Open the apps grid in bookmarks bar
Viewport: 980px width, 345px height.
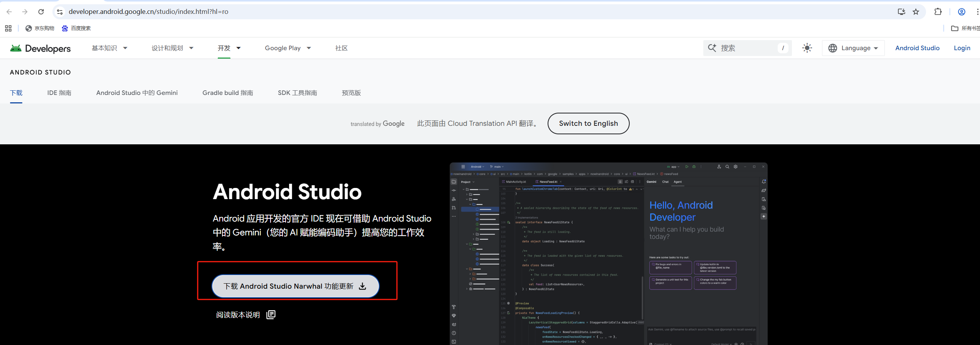point(8,28)
